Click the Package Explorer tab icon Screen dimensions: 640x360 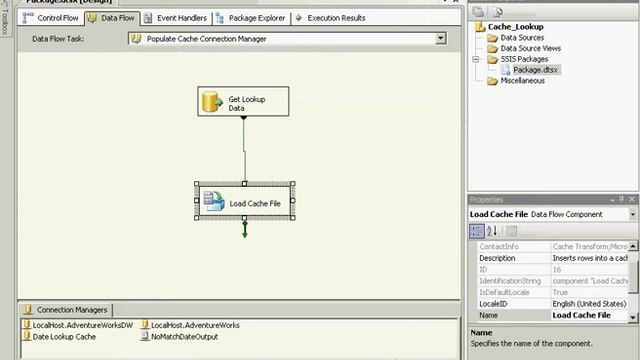pyautogui.click(x=220, y=18)
